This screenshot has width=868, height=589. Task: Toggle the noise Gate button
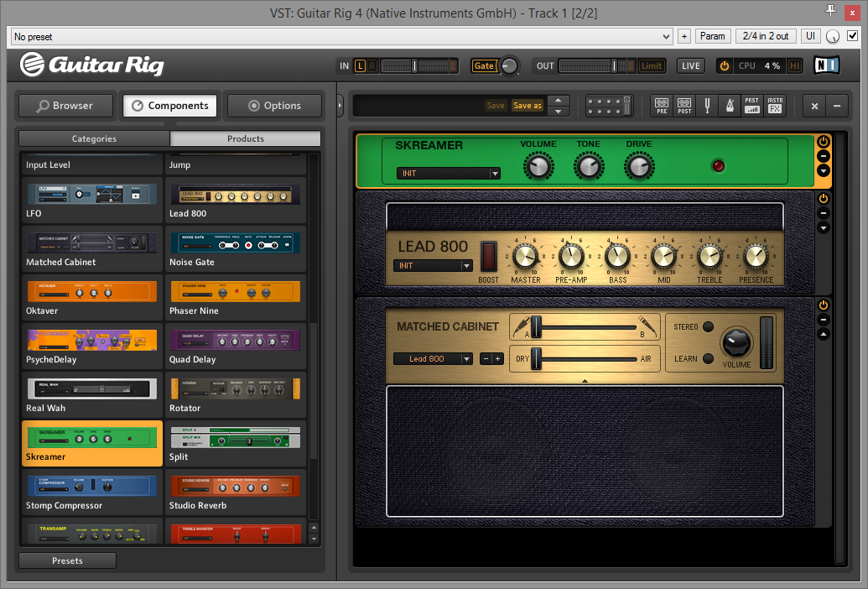(x=484, y=66)
